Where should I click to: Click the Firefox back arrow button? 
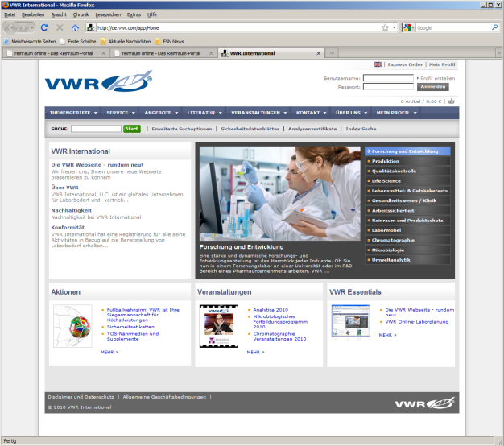tap(10, 27)
